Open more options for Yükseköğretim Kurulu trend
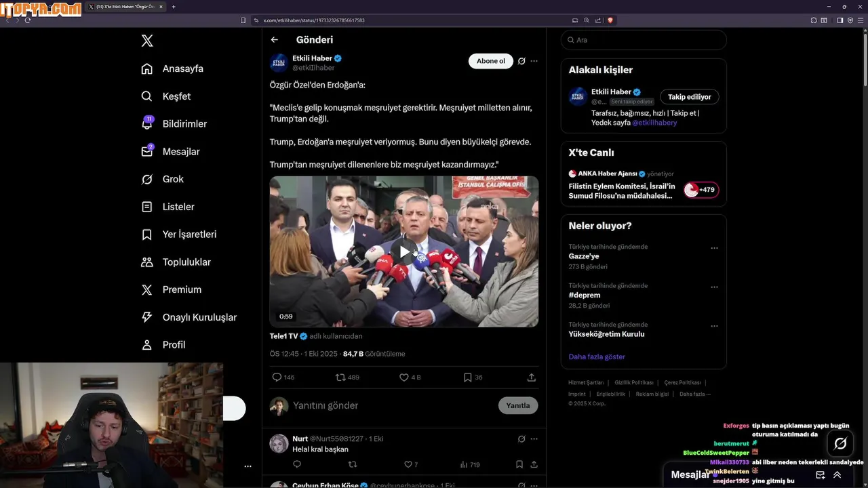868x488 pixels. [x=714, y=326]
